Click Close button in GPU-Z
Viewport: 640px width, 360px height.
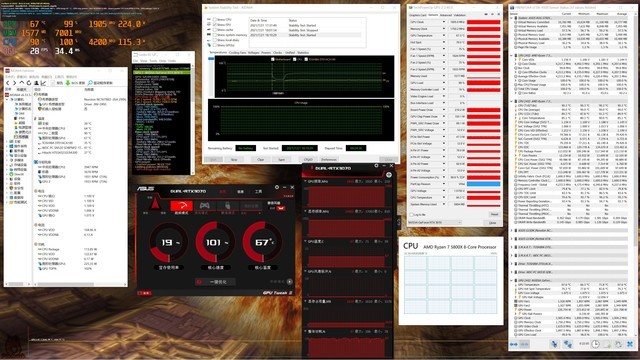click(493, 223)
